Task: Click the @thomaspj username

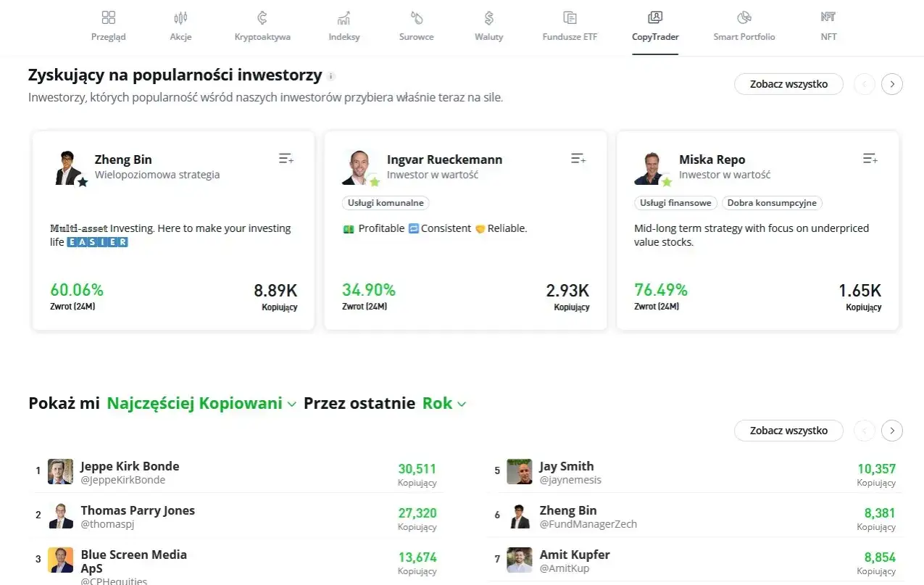Action: [107, 524]
